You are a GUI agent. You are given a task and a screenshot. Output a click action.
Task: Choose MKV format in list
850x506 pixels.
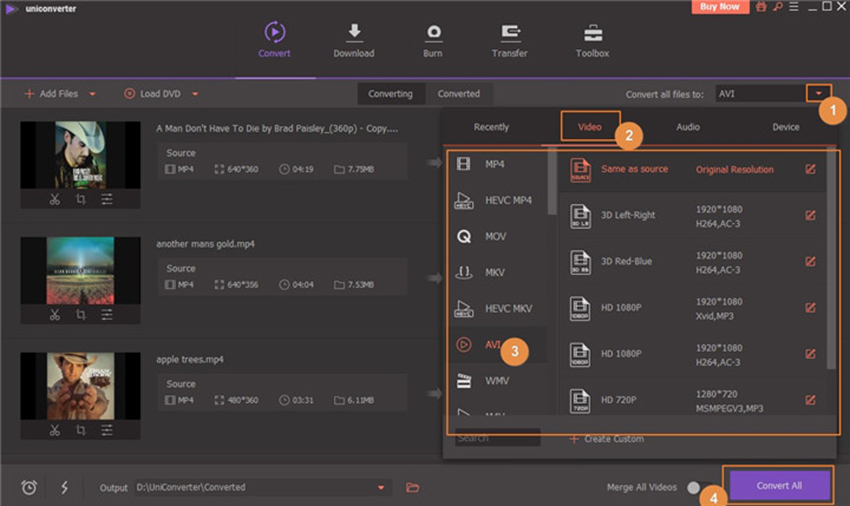pyautogui.click(x=498, y=272)
